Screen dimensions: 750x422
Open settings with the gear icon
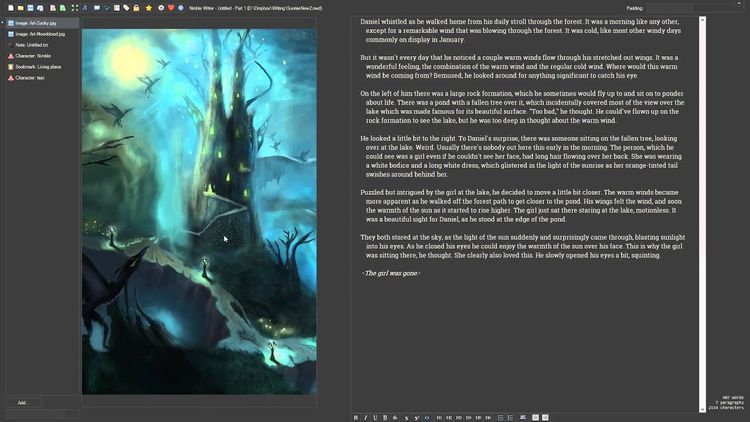pyautogui.click(x=161, y=8)
